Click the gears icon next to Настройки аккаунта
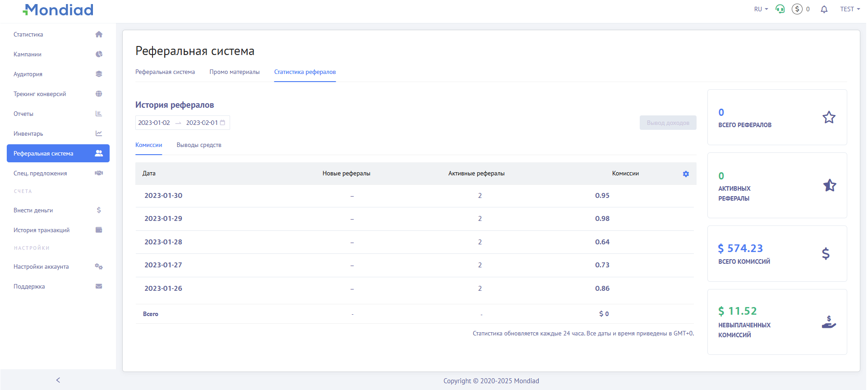868x390 pixels. [x=99, y=266]
